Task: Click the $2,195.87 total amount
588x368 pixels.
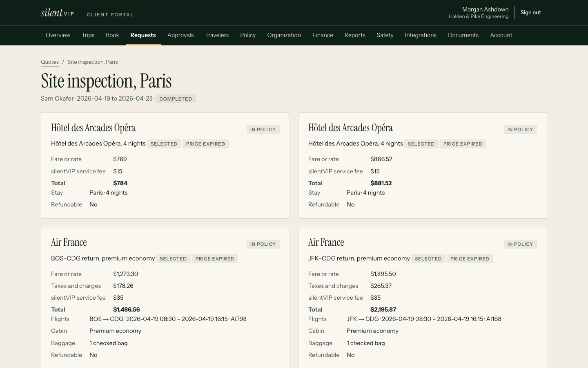Action: [x=383, y=310]
